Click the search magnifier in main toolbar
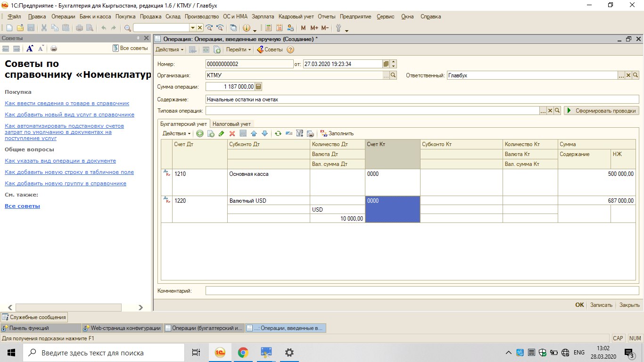The width and height of the screenshot is (644, 362). pyautogui.click(x=127, y=28)
